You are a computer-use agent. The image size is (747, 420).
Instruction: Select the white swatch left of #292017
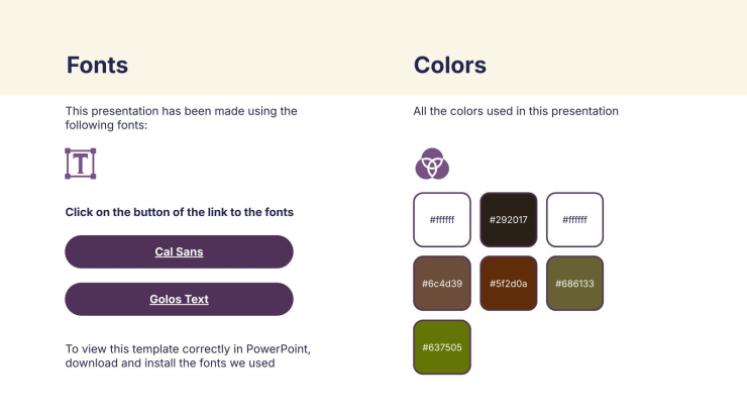[442, 219]
